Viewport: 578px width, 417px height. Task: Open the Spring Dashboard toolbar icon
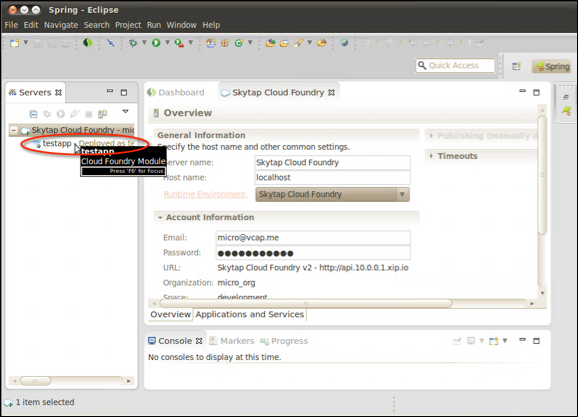(87, 43)
